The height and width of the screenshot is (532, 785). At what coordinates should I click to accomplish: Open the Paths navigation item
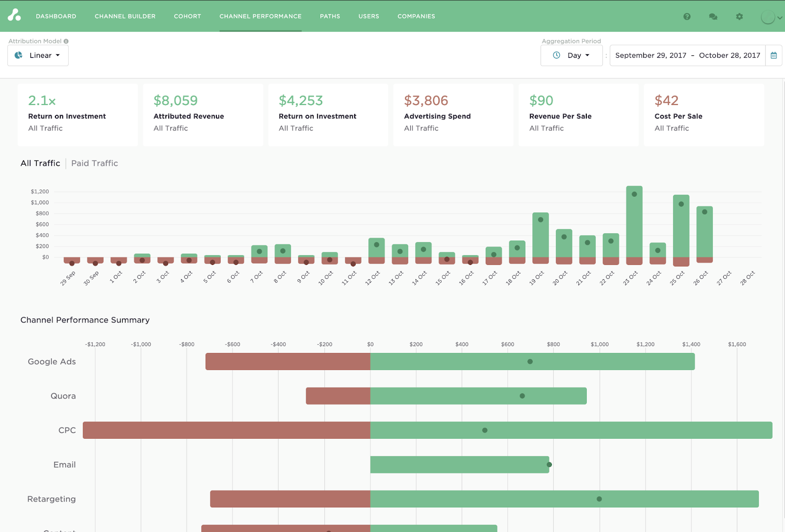330,16
